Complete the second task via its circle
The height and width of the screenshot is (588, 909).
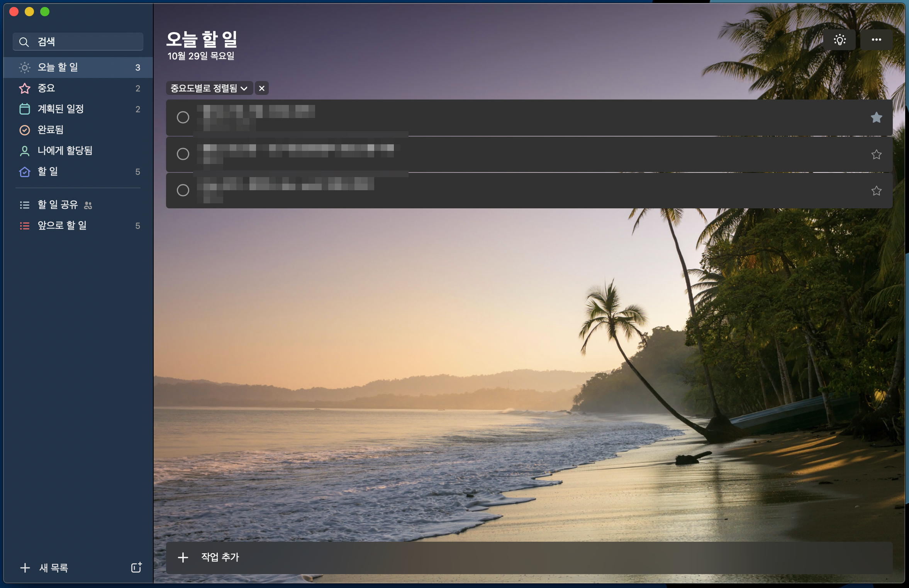point(183,154)
